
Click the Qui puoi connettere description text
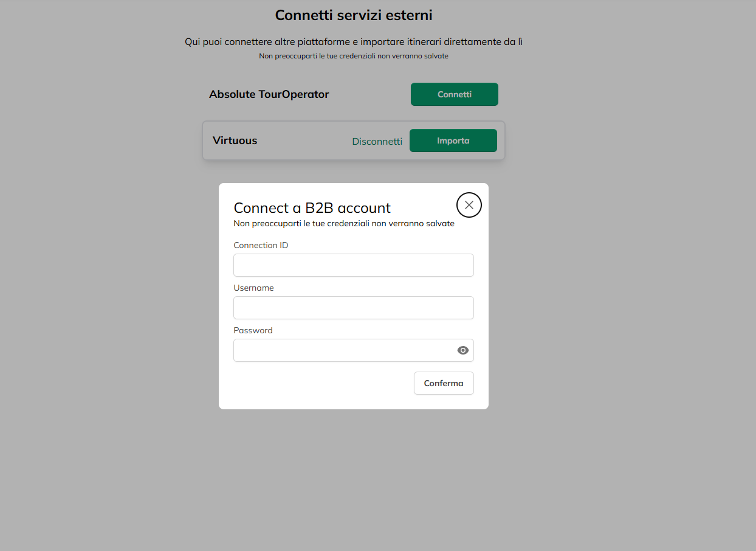pyautogui.click(x=353, y=42)
